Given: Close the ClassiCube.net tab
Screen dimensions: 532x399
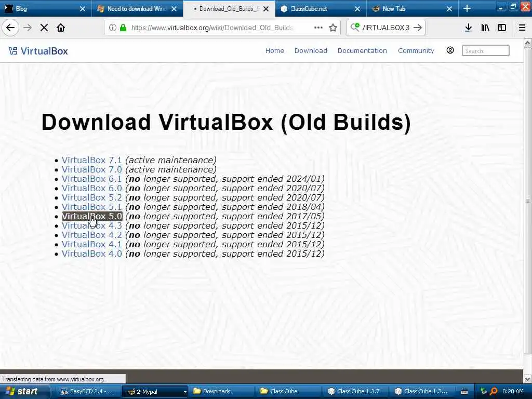Looking at the screenshot, I should coord(357,9).
